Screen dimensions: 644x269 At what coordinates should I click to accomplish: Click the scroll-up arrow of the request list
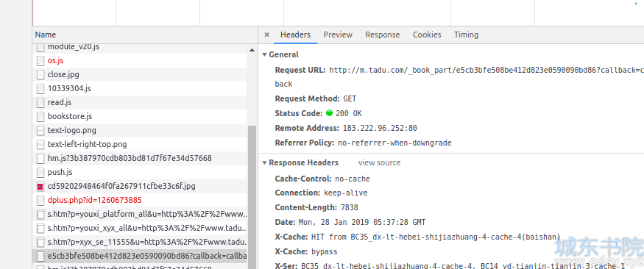(x=252, y=50)
